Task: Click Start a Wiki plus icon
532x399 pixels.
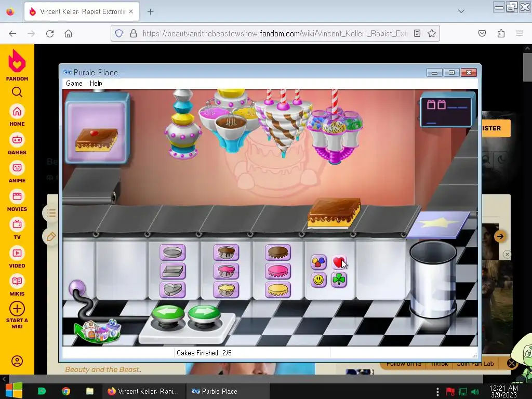Action: pos(17,309)
